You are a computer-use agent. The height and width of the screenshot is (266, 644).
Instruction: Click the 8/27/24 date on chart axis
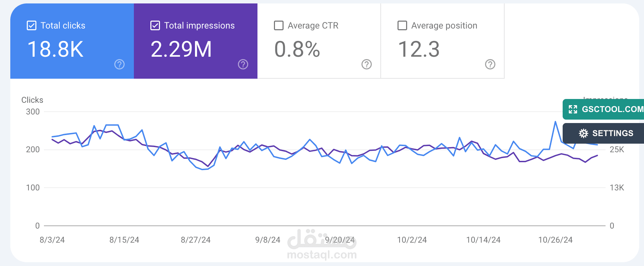[x=196, y=240]
